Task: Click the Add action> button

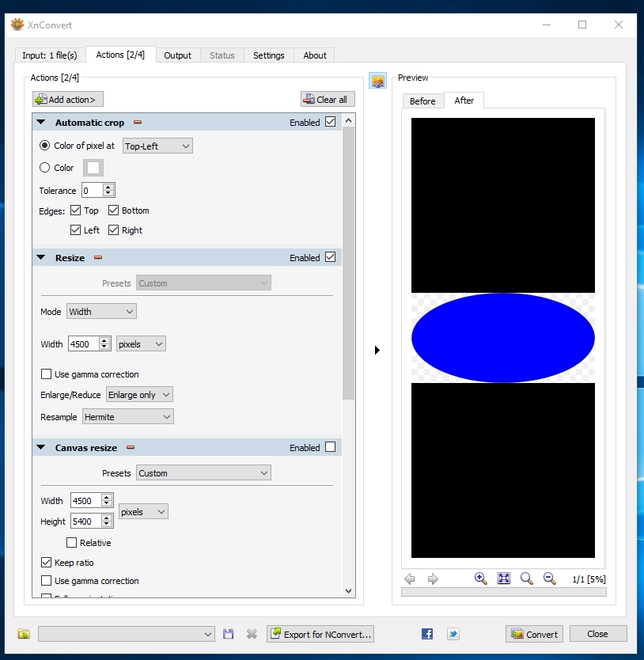Action: (68, 100)
